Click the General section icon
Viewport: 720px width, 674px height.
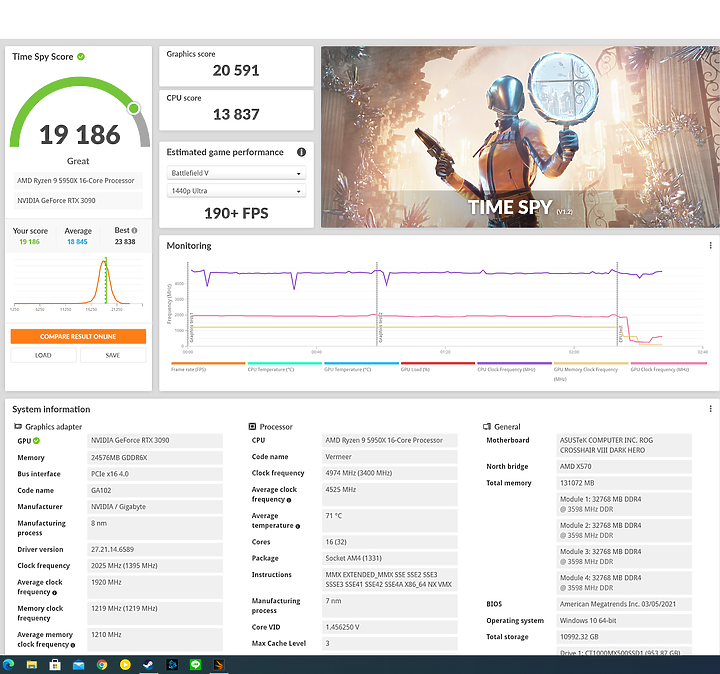pyautogui.click(x=487, y=427)
